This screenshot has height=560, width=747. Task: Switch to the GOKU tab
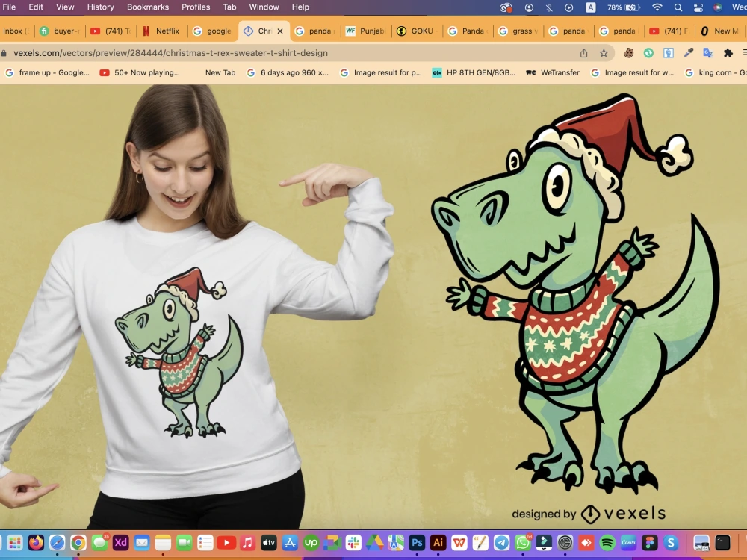point(417,31)
